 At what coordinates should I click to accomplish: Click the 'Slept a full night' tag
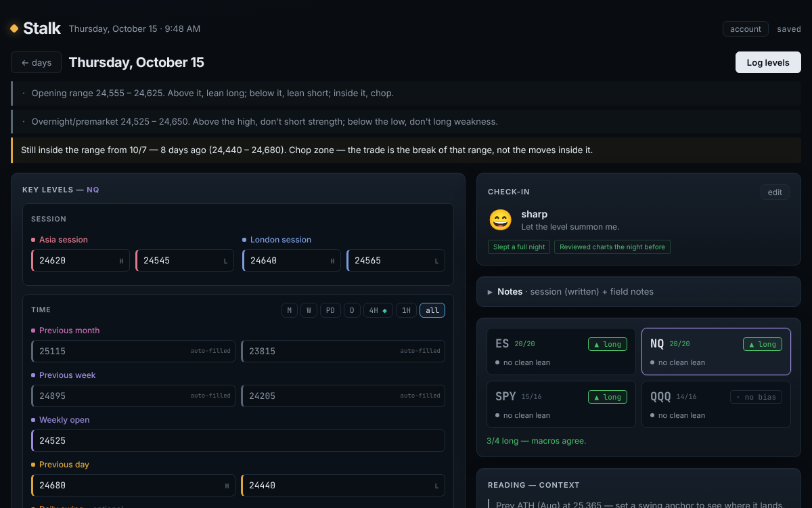pos(519,247)
